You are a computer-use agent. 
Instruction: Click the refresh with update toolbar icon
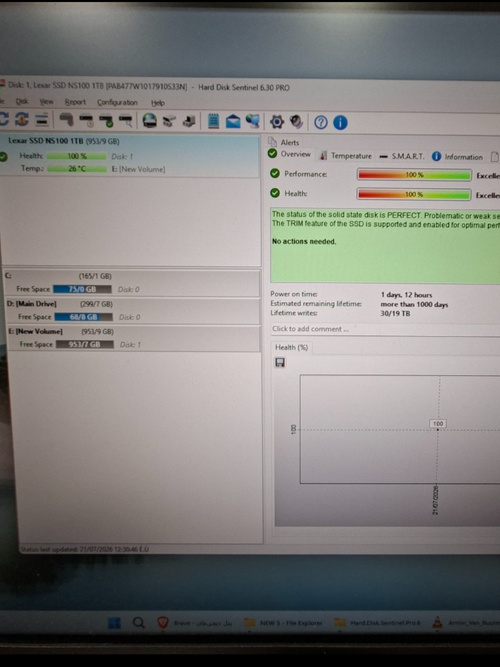[22, 120]
